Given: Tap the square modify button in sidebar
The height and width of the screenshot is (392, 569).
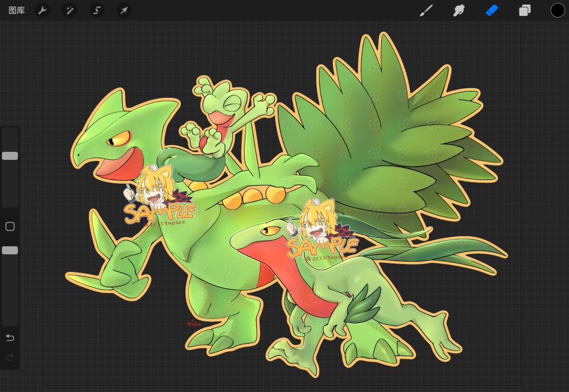Looking at the screenshot, I should click(x=10, y=226).
